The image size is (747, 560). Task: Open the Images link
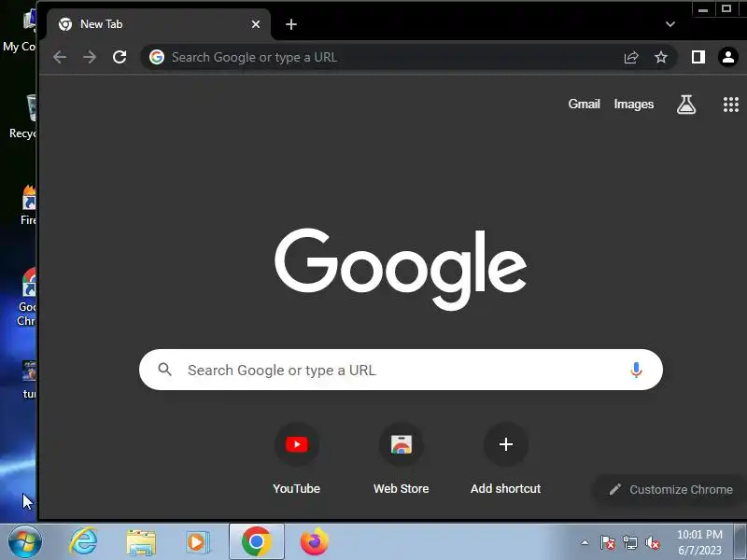pyautogui.click(x=634, y=105)
